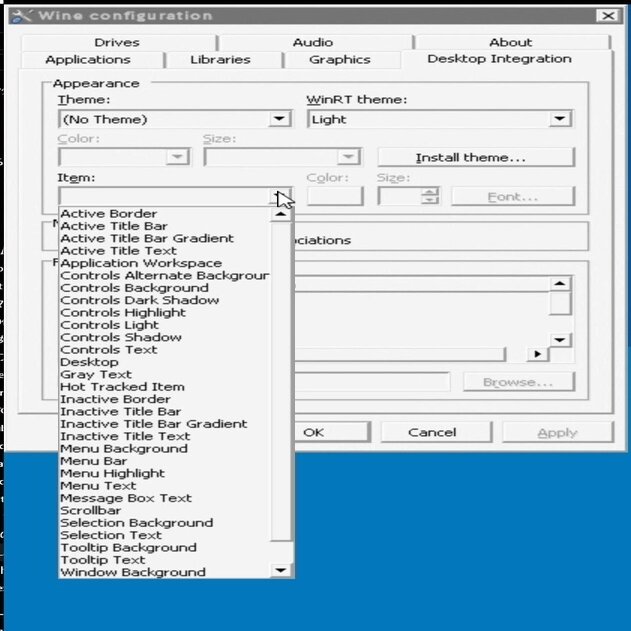This screenshot has height=631, width=631.
Task: Click the Install theme button
Action: tap(476, 157)
